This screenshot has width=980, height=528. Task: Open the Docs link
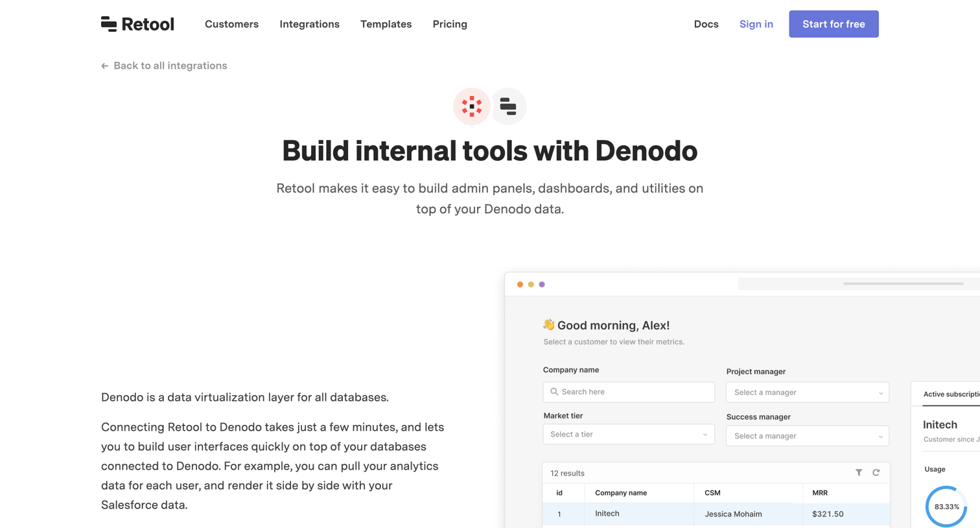706,24
